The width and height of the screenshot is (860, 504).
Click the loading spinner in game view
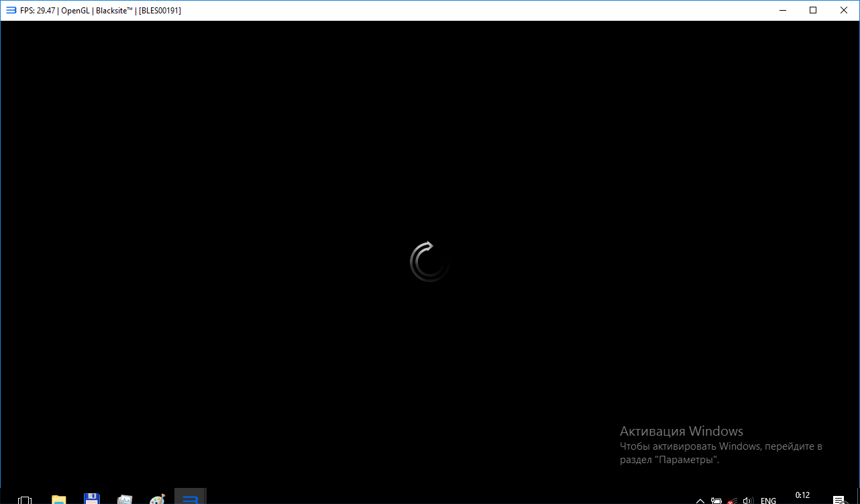coord(429,261)
